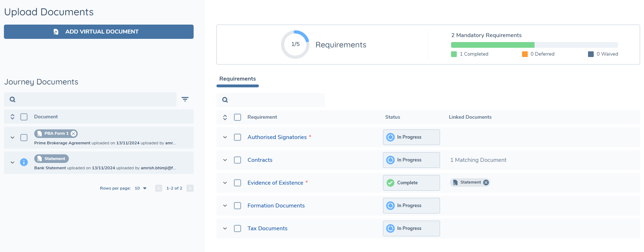This screenshot has width=644, height=252.
Task: Click the Status column header
Action: click(393, 117)
